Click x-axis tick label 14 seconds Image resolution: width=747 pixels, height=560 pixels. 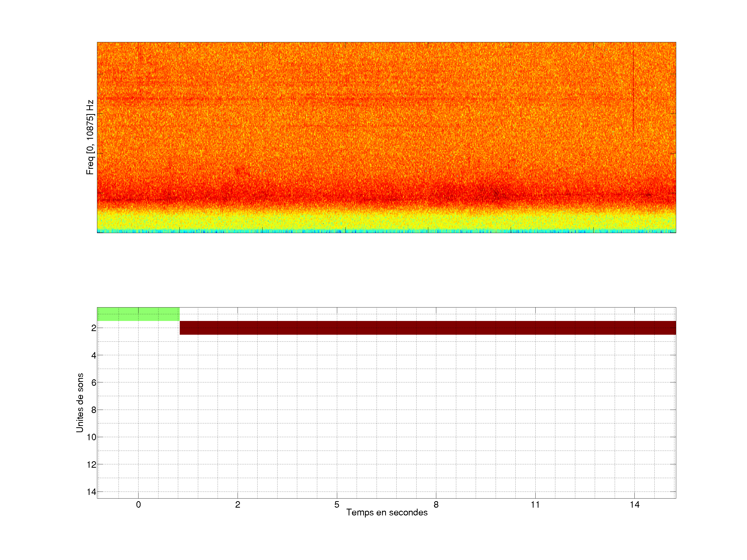click(634, 505)
